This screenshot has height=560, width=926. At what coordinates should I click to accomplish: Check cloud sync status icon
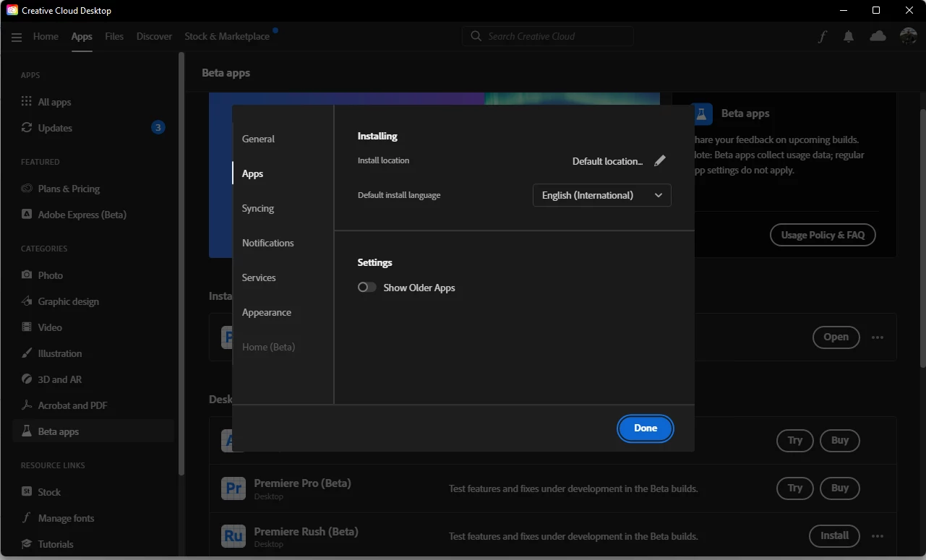[x=878, y=36]
